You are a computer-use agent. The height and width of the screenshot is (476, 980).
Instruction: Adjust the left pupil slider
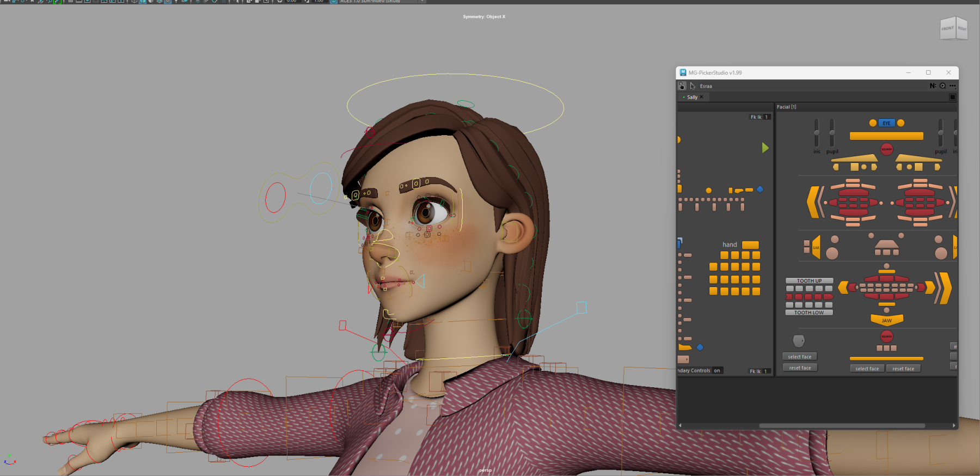[x=832, y=132]
